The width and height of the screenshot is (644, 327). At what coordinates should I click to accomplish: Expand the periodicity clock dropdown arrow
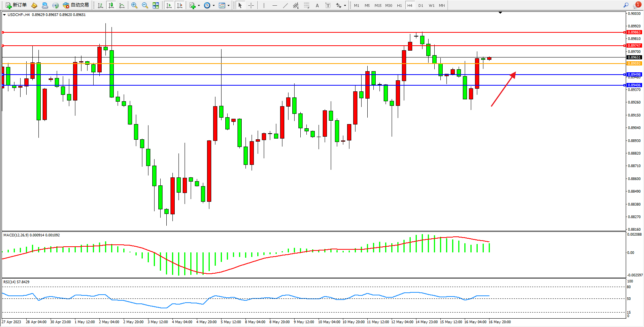pos(214,5)
